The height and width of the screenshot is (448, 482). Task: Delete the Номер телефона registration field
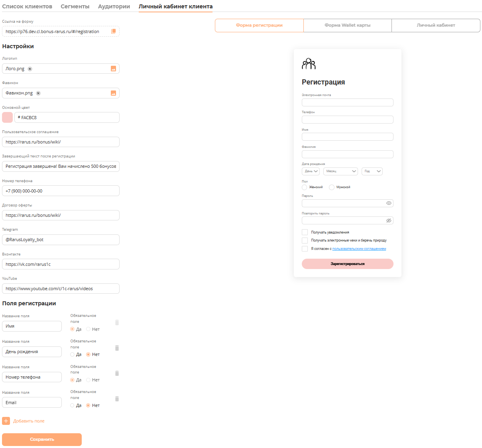pyautogui.click(x=117, y=373)
